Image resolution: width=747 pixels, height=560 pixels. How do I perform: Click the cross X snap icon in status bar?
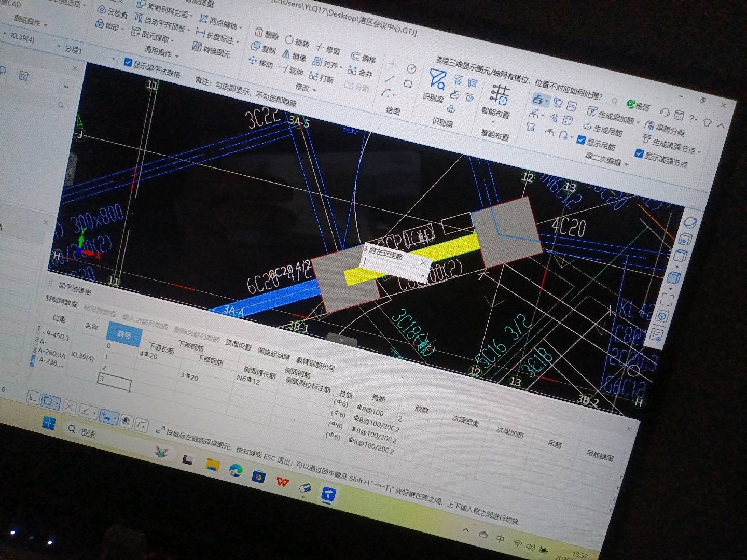pos(70,408)
